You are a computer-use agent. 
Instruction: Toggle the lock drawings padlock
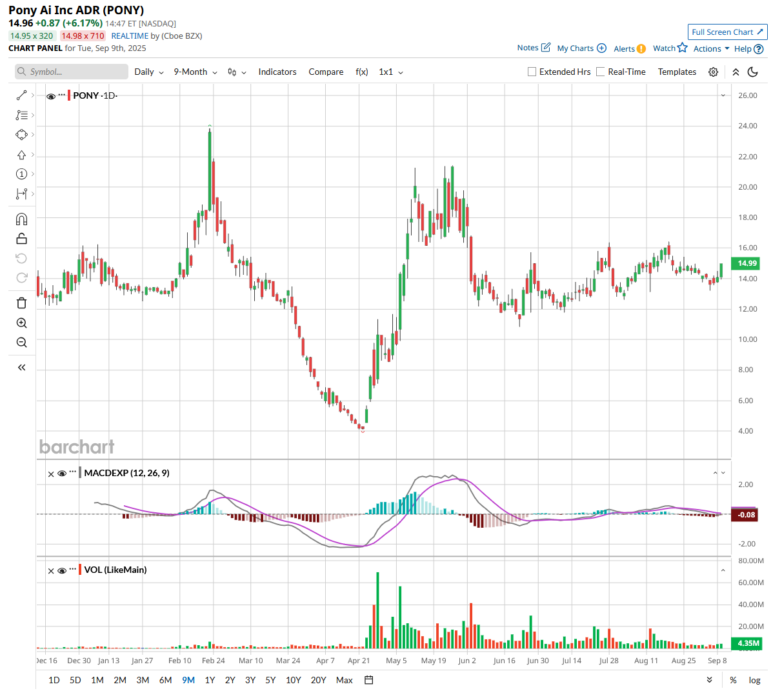21,239
